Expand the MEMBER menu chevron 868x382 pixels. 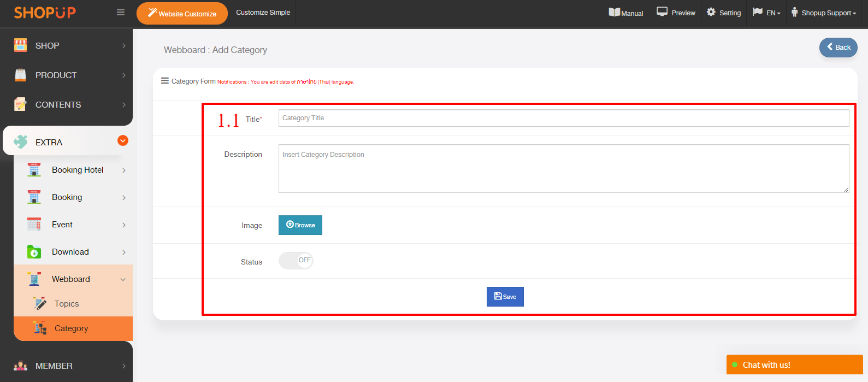click(124, 366)
